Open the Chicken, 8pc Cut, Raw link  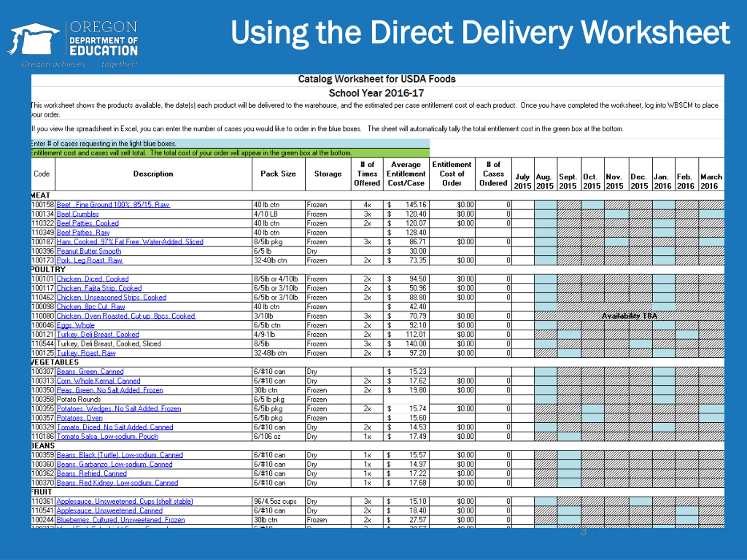91,307
